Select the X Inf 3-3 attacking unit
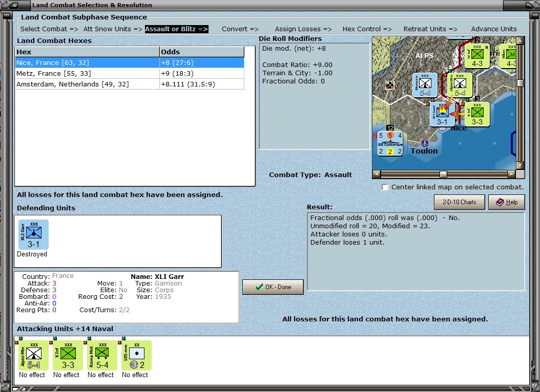Screen dimensions: 540x392 [68, 355]
